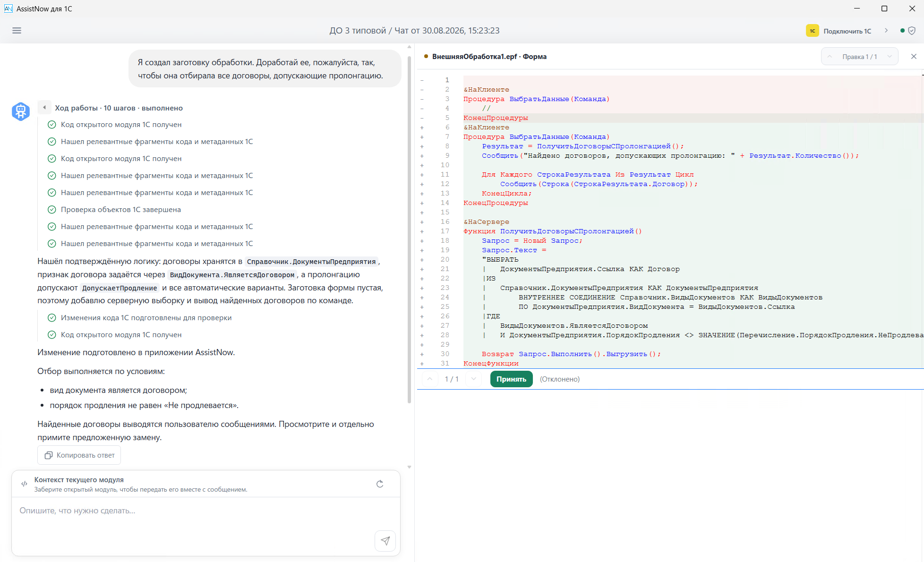Click line number 20 ВЫБРАТЬ in diff

pos(445,260)
